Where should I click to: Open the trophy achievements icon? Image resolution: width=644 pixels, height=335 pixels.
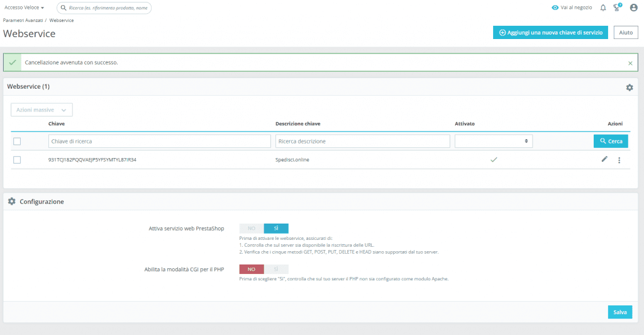coord(618,8)
